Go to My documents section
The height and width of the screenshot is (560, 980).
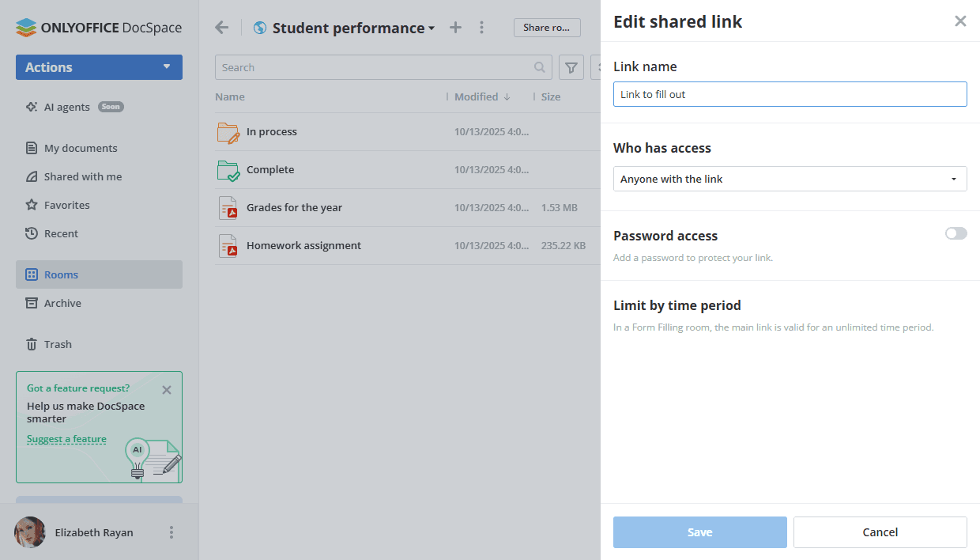[80, 148]
